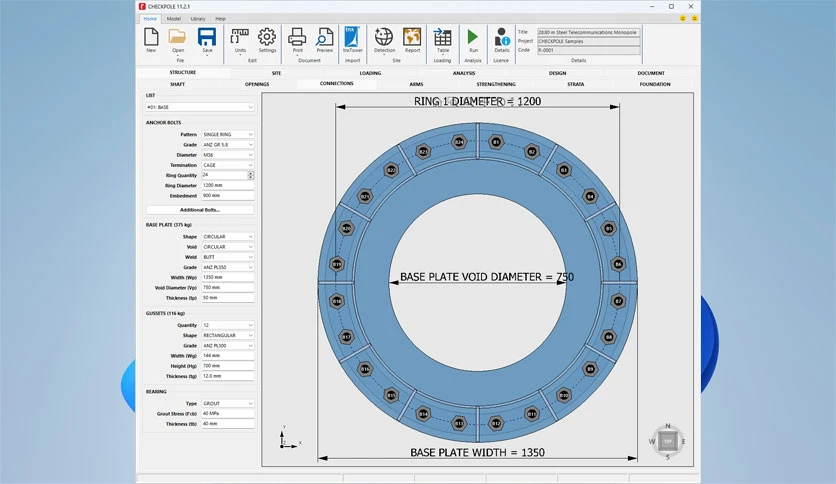Go to the DESIGN section tab

[x=558, y=73]
